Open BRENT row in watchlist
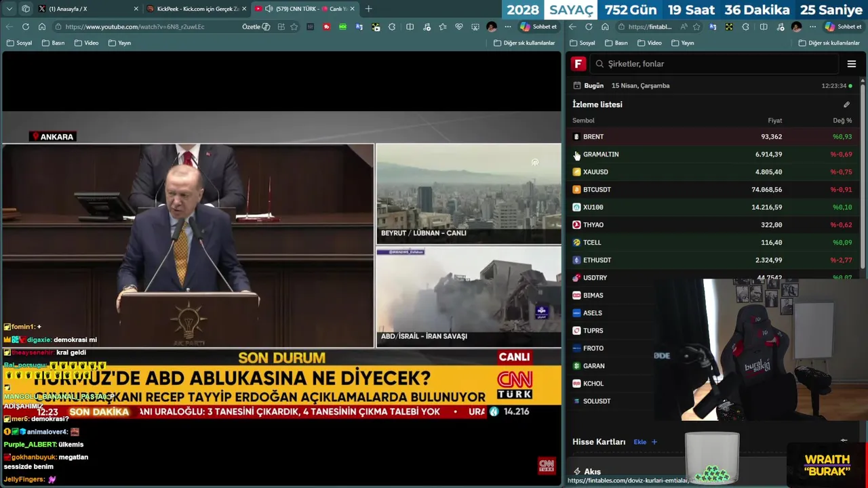 pyautogui.click(x=714, y=136)
